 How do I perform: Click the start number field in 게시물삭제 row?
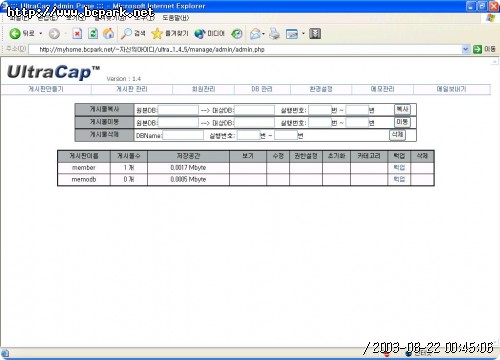click(x=248, y=135)
